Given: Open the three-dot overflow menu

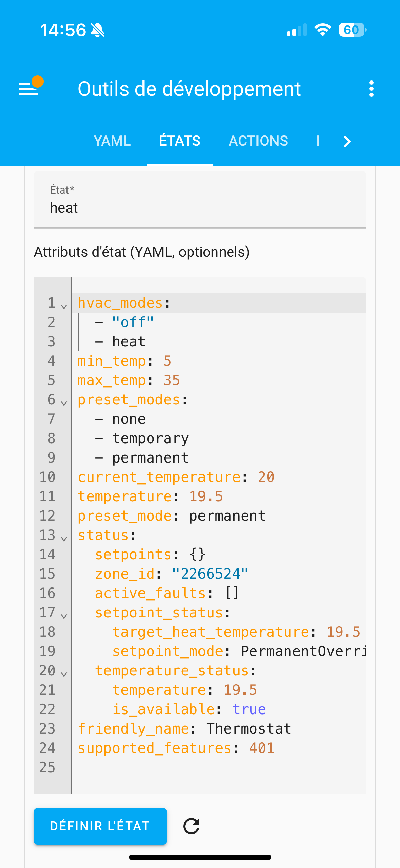Looking at the screenshot, I should (x=372, y=89).
